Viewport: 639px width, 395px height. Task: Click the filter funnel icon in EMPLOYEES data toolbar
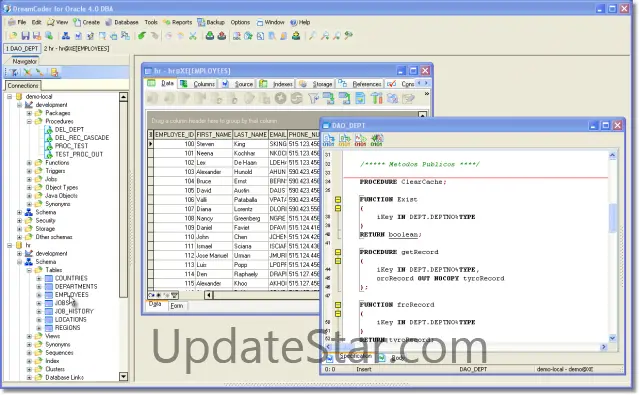coord(313,98)
